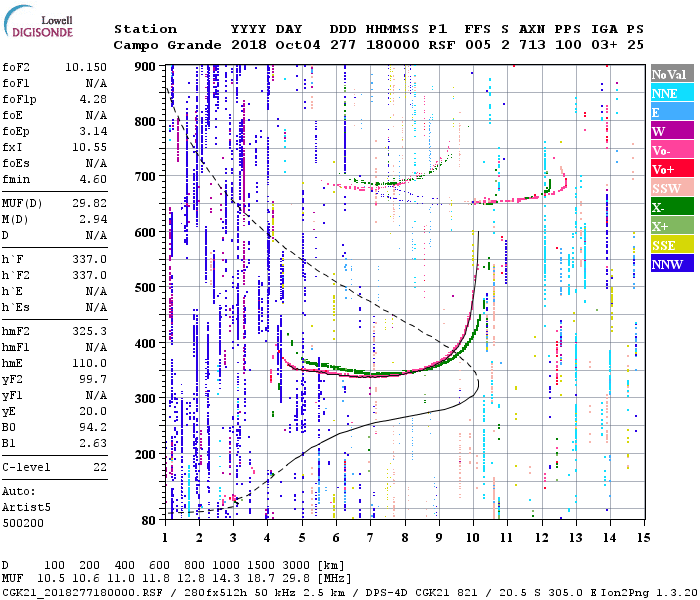The width and height of the screenshot is (700, 600).
Task: Click the C-level value 22
Action: click(x=100, y=467)
